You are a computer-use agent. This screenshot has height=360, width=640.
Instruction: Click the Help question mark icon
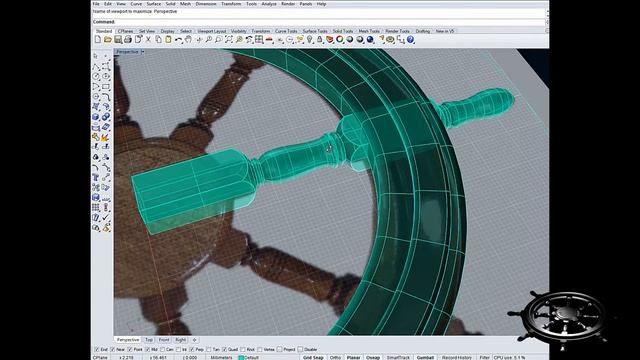[410, 40]
